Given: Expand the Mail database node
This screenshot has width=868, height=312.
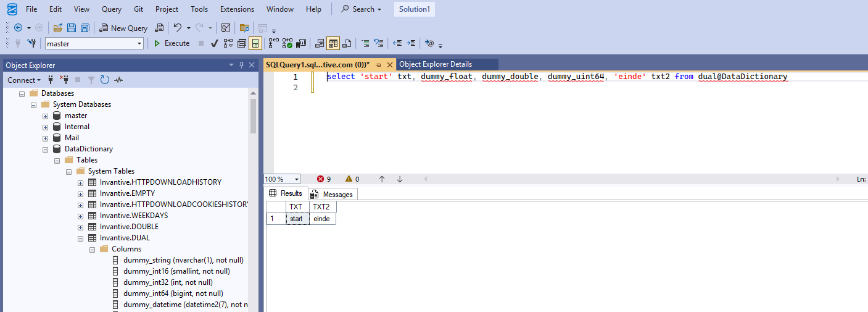Looking at the screenshot, I should (x=45, y=138).
